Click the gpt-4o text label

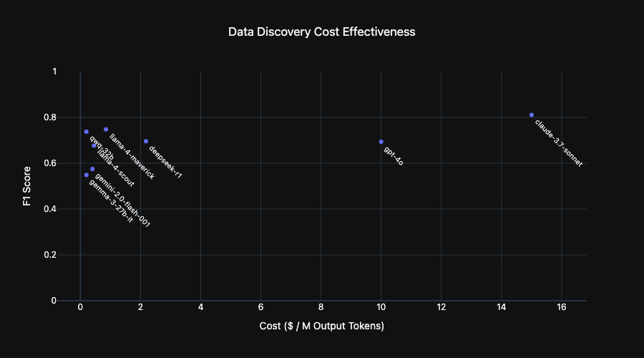pyautogui.click(x=394, y=156)
